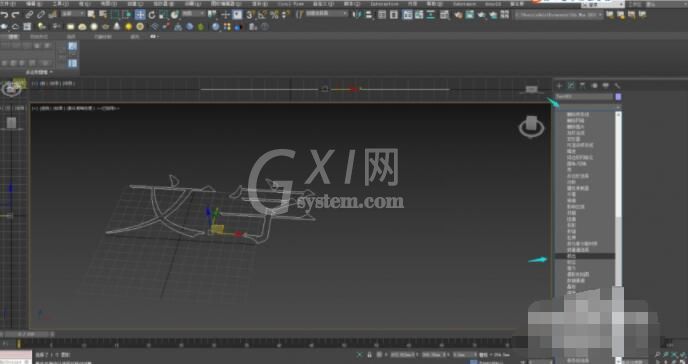This screenshot has width=689, height=364.
Task: Toggle the Ribbon display button
Action: [x=407, y=15]
